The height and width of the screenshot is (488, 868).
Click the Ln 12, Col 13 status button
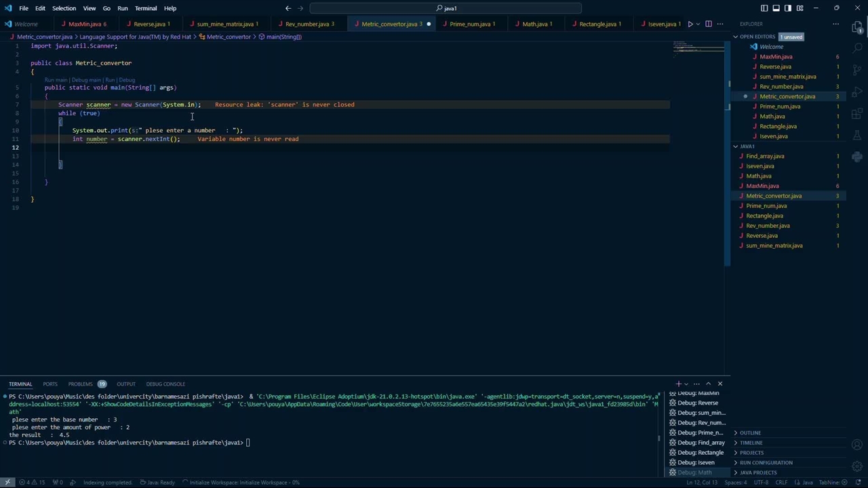(x=703, y=483)
